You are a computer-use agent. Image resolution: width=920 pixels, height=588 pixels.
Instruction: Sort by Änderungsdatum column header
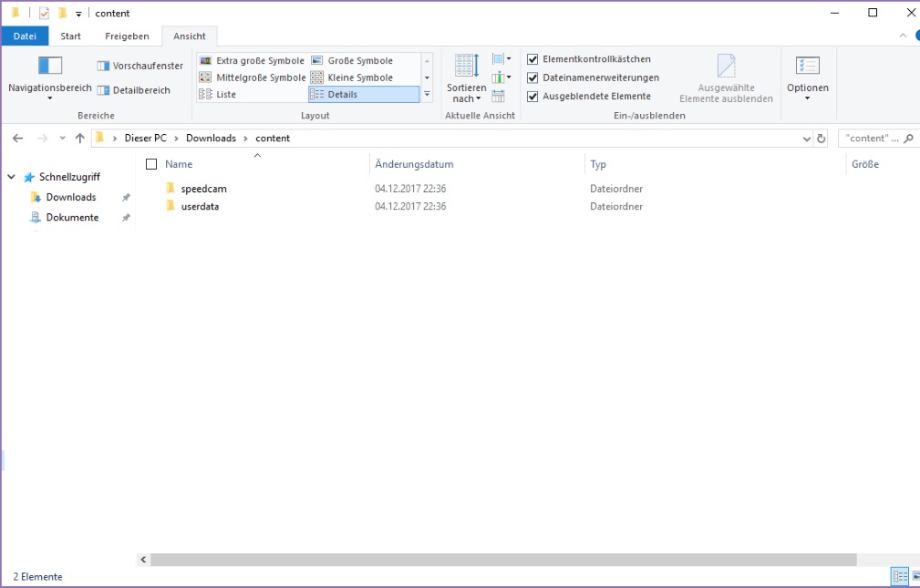pos(414,165)
